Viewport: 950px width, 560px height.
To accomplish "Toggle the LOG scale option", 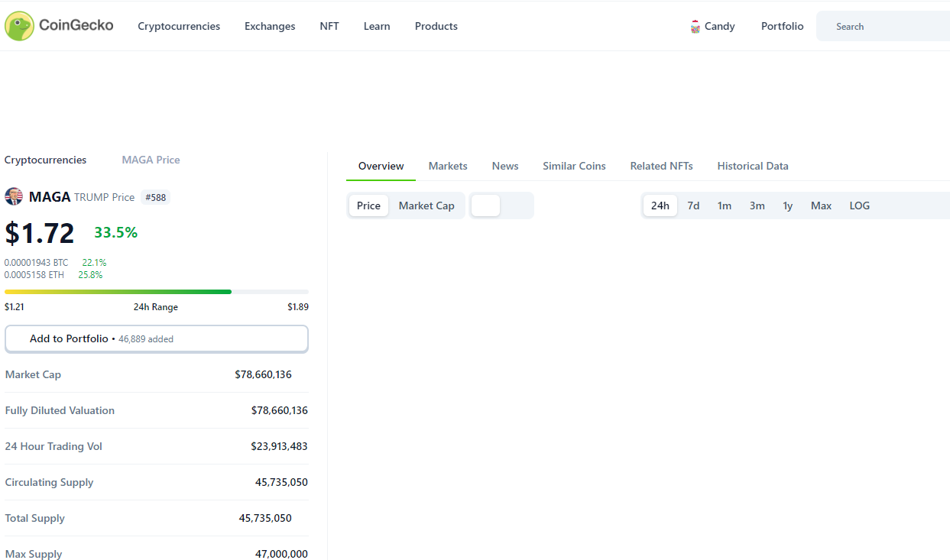I will click(x=859, y=206).
